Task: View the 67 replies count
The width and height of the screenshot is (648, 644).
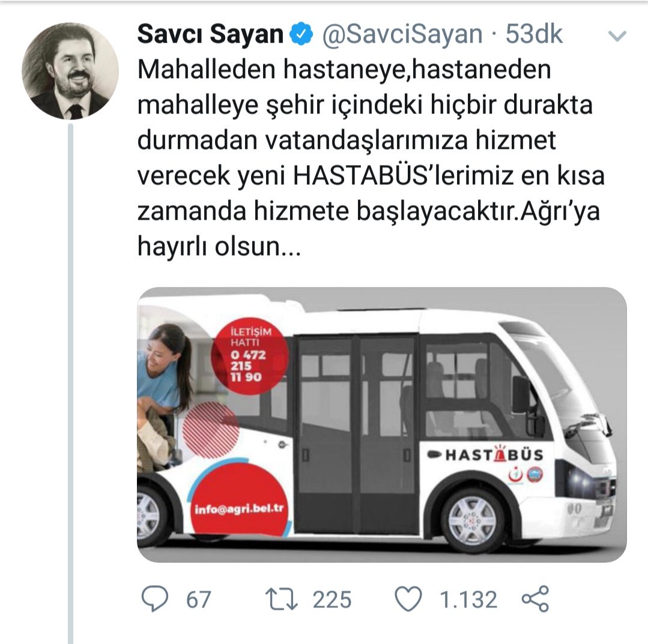Action: (x=198, y=600)
